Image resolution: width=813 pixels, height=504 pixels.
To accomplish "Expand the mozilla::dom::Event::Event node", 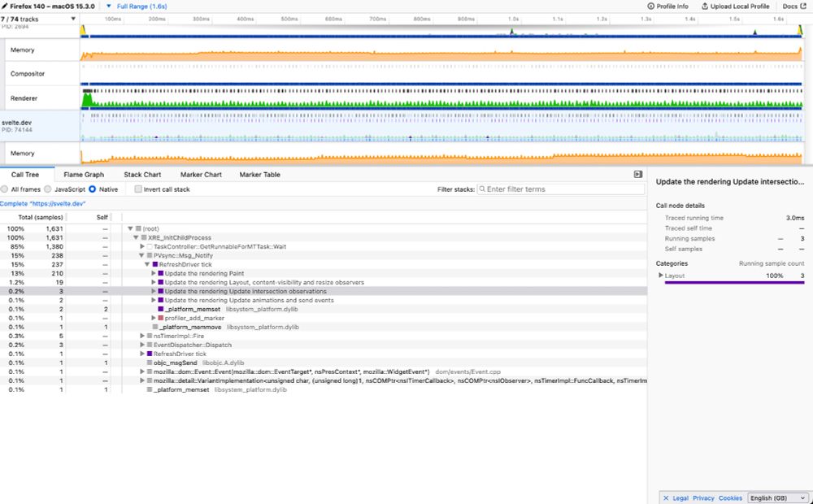I will (x=142, y=371).
